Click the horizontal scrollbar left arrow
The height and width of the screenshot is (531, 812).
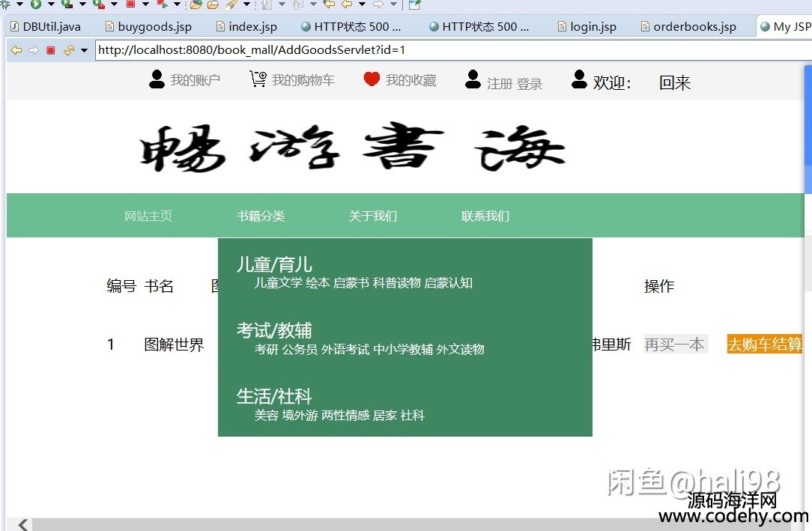pyautogui.click(x=22, y=524)
